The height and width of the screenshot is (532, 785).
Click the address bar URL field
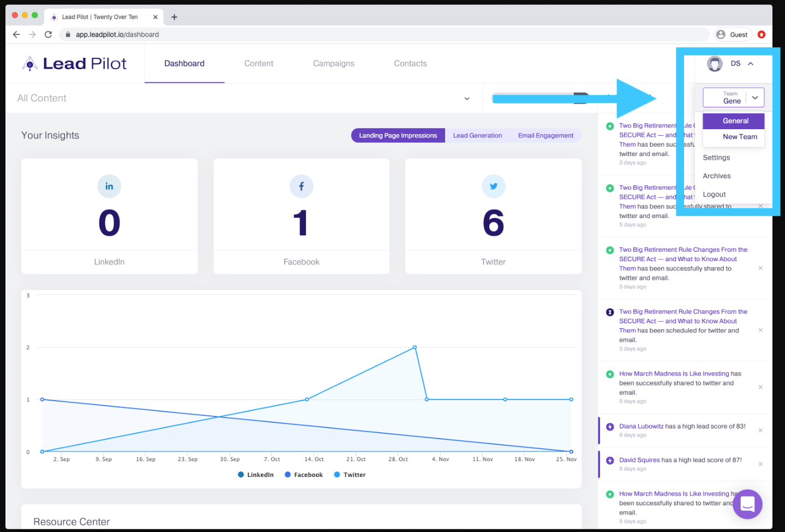click(x=384, y=34)
